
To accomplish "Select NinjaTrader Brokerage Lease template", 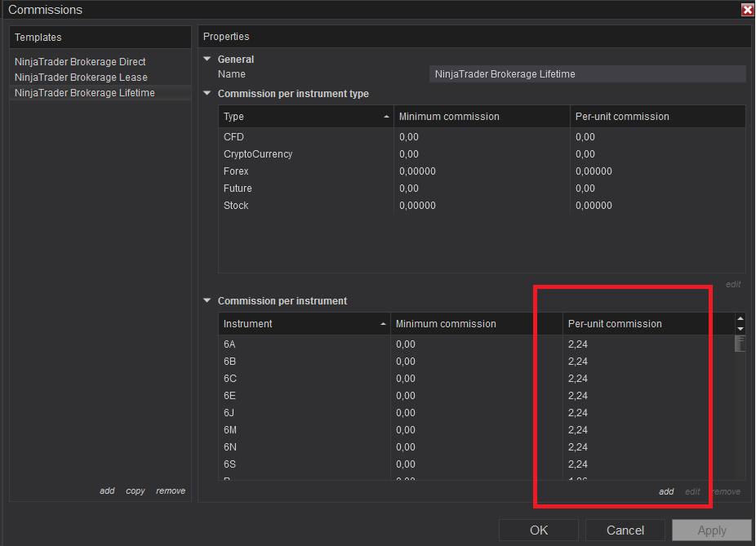I will (81, 78).
